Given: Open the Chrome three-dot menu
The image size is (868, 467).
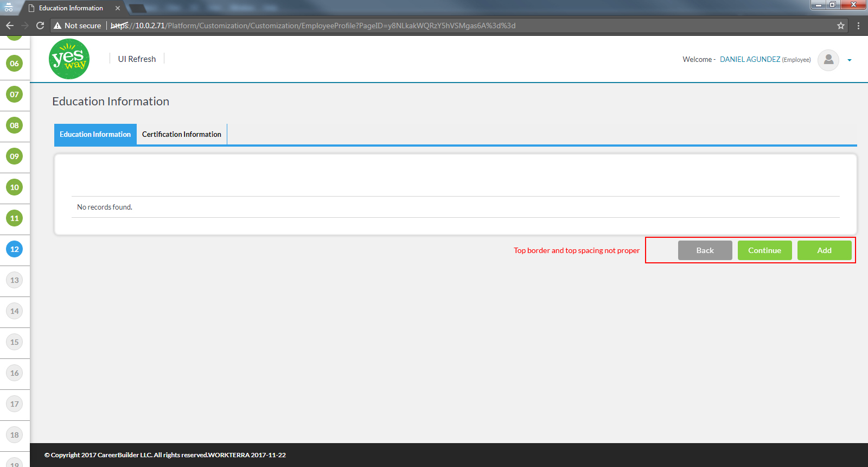Looking at the screenshot, I should point(858,26).
